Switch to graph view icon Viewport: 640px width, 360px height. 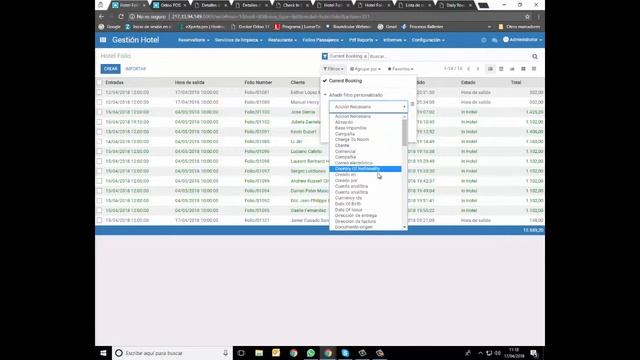click(512, 69)
